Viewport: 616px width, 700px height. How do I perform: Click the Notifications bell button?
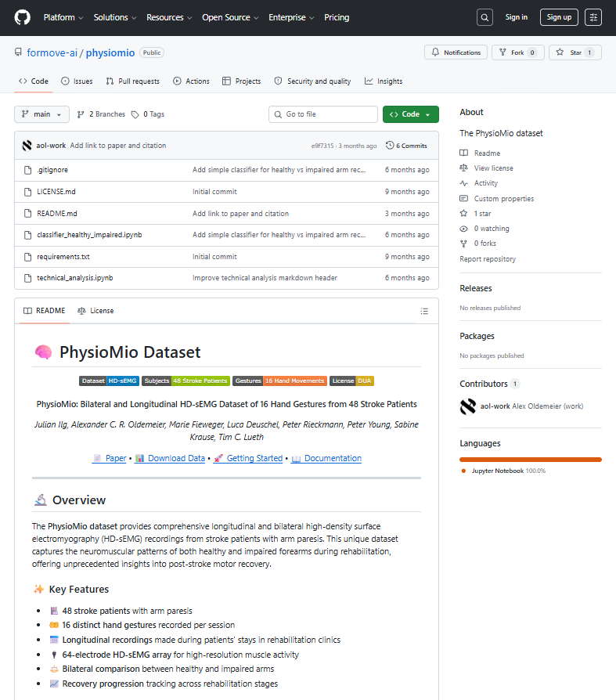coord(456,52)
